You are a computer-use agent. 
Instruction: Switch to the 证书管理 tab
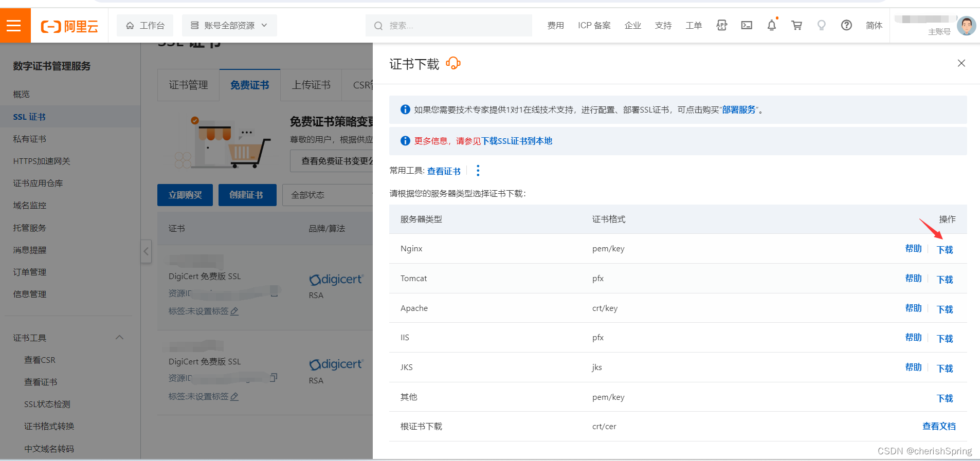click(188, 85)
